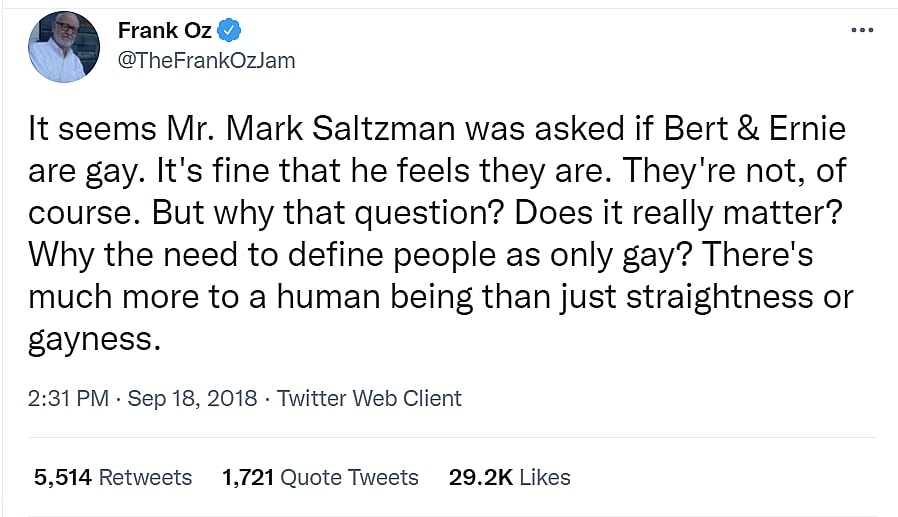Screen dimensions: 898x517
Task: Click the 2:31 PM timestamp
Action: (66, 398)
